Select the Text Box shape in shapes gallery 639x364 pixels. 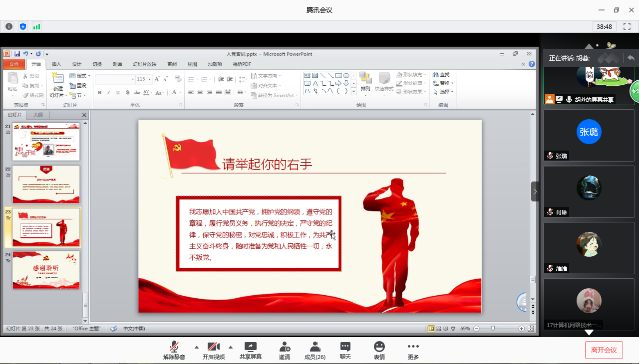coord(308,76)
